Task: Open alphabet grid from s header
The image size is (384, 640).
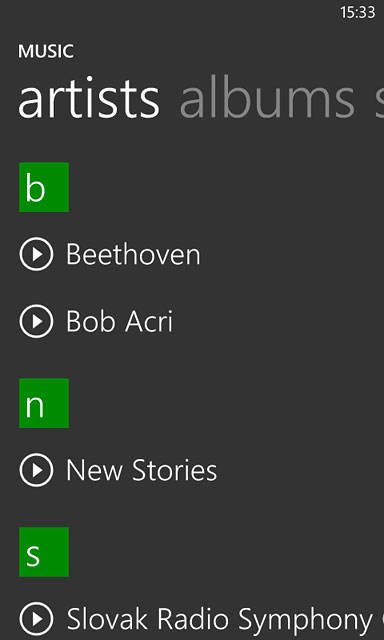Action: pyautogui.click(x=44, y=552)
